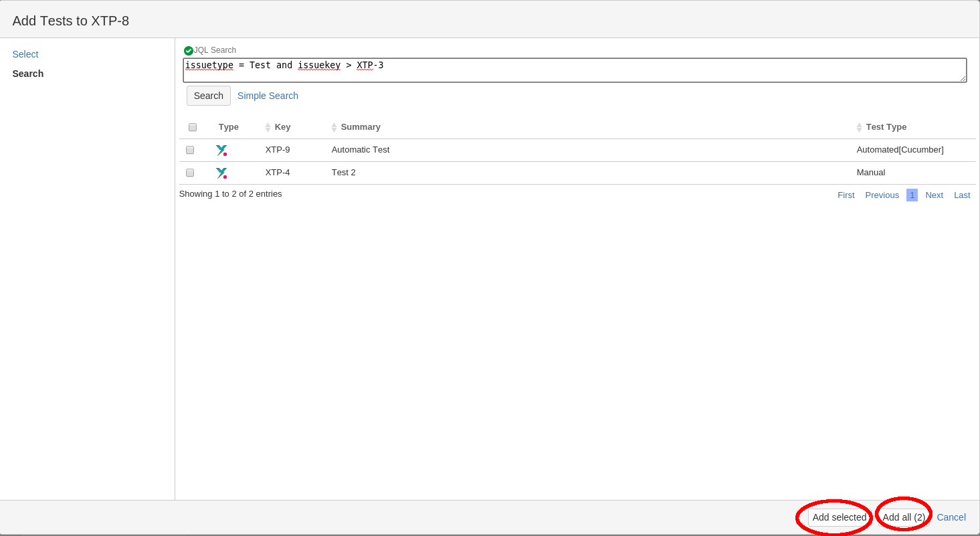Viewport: 980px width, 536px height.
Task: Click the Showing 1 to 2 entries text
Action: click(231, 194)
